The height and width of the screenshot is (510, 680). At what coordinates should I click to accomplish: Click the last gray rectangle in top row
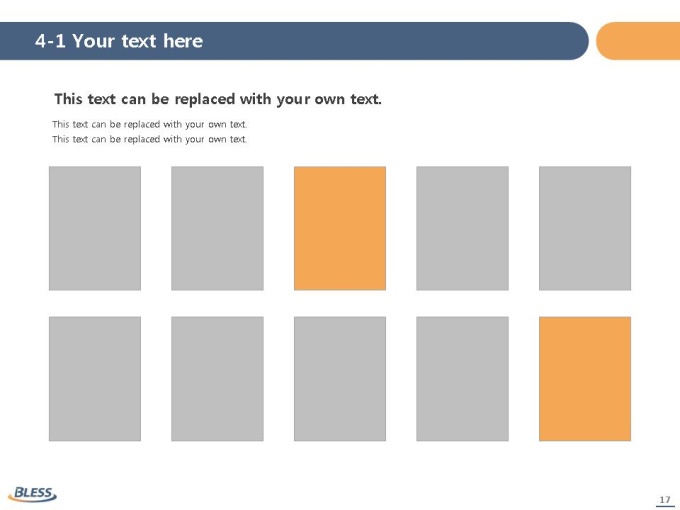coord(585,228)
